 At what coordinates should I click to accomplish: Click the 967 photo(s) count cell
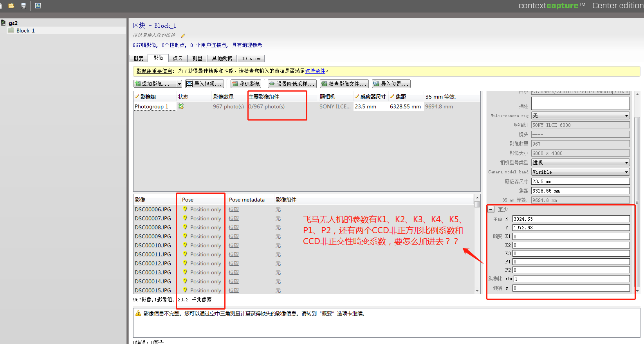click(x=229, y=106)
